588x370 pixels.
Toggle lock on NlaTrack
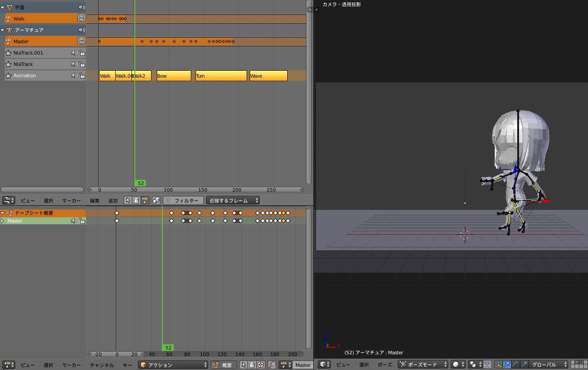[82, 64]
